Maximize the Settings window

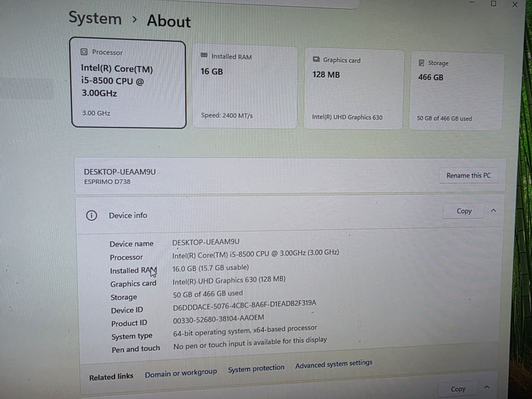(494, 3)
